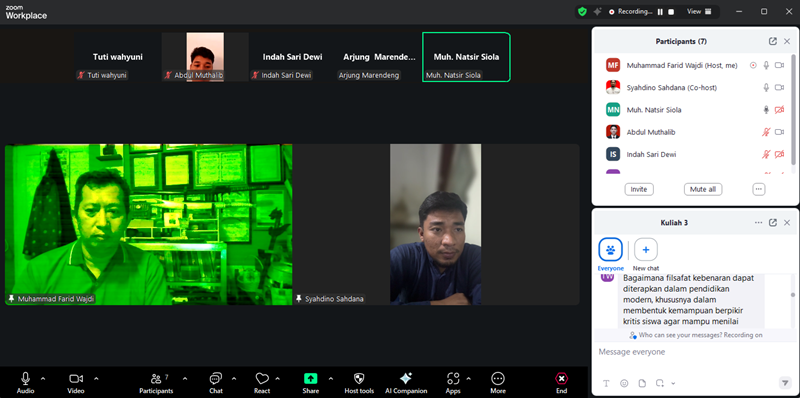Close the Participants panel
Screen dimensions: 800x398
(787, 41)
